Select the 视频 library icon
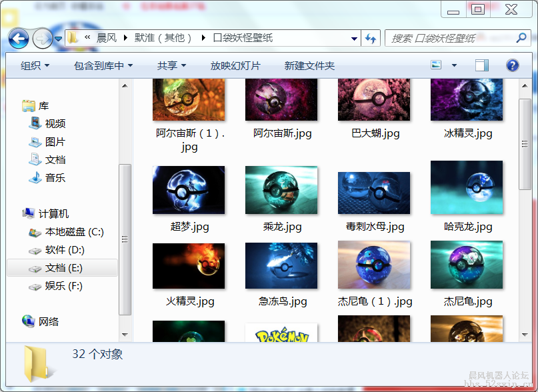Viewport: 538px width, 392px height. point(35,123)
